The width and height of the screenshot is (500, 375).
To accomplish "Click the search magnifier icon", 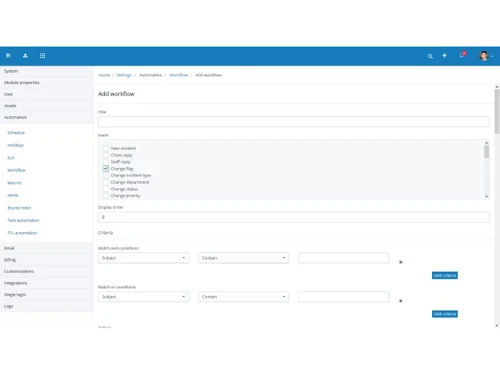I will pos(430,56).
